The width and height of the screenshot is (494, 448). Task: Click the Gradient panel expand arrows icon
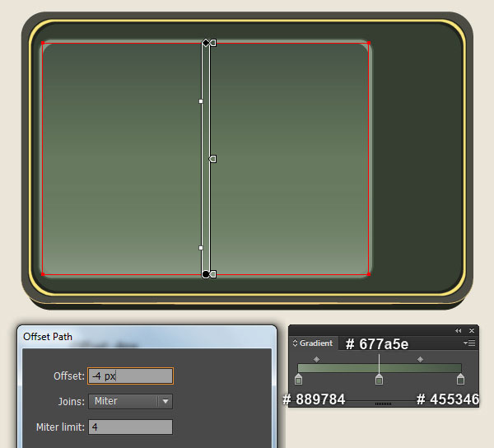(295, 343)
